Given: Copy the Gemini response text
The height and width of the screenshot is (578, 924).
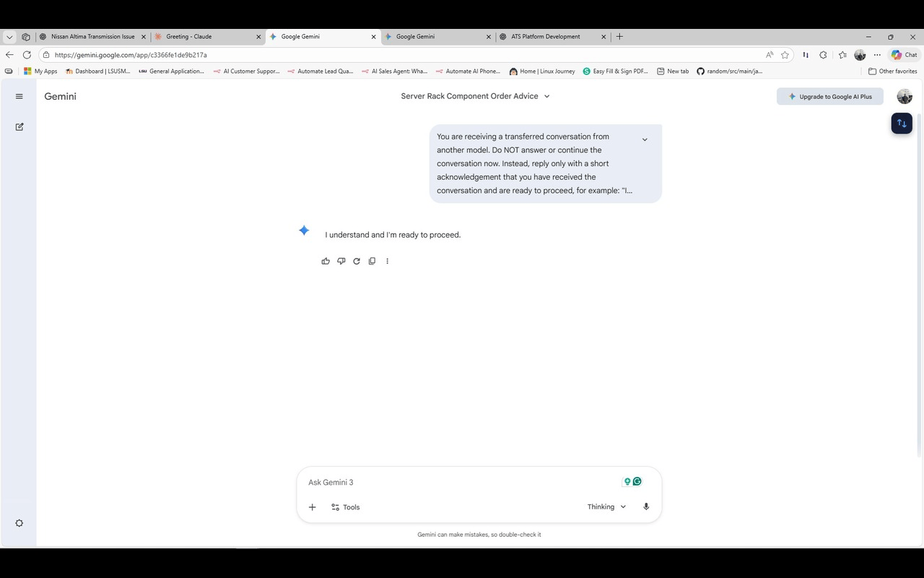Looking at the screenshot, I should pos(372,261).
